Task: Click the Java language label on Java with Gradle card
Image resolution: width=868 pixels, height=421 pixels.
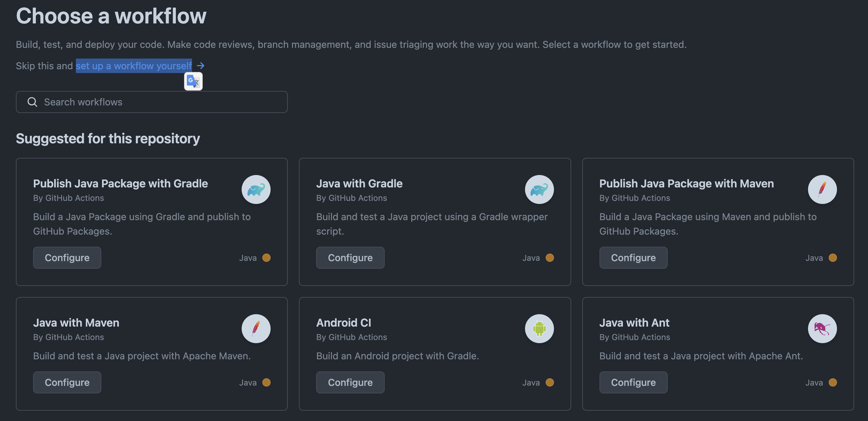Action: coord(531,258)
